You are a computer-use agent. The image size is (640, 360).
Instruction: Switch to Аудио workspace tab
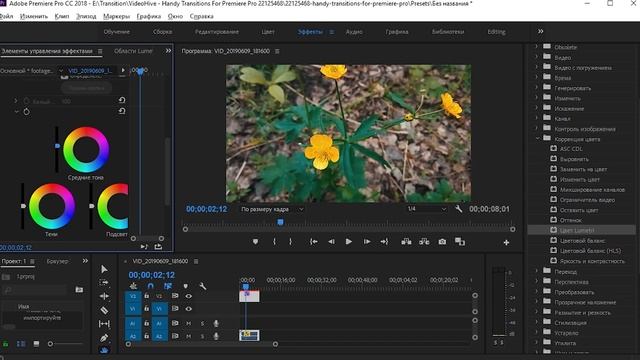(x=354, y=31)
